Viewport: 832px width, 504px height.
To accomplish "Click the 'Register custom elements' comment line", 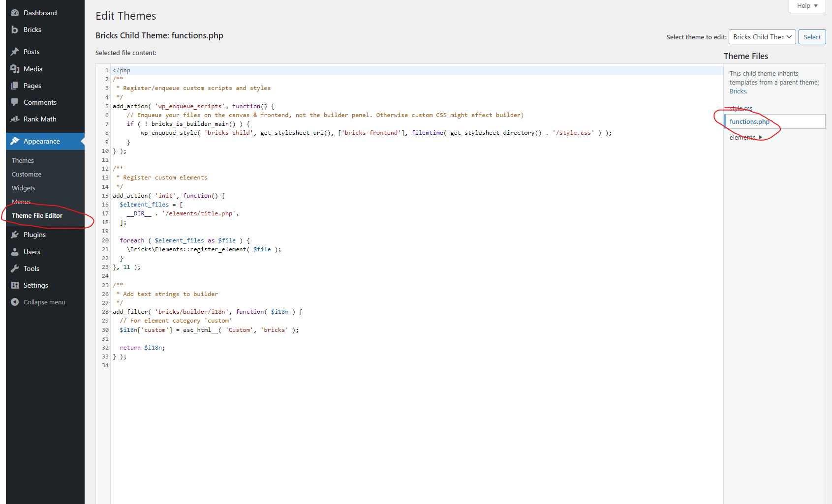I will 162,178.
